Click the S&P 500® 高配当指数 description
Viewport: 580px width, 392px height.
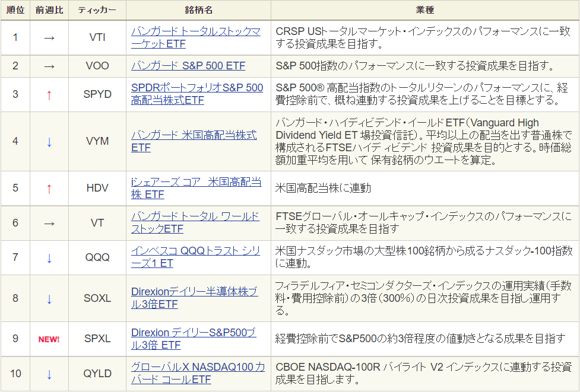coord(421,94)
